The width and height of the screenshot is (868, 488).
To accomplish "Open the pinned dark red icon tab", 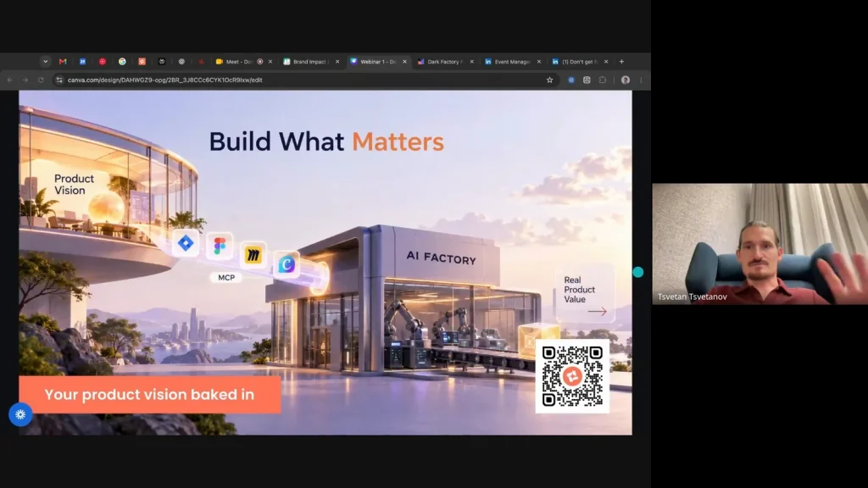I will pyautogui.click(x=202, y=61).
